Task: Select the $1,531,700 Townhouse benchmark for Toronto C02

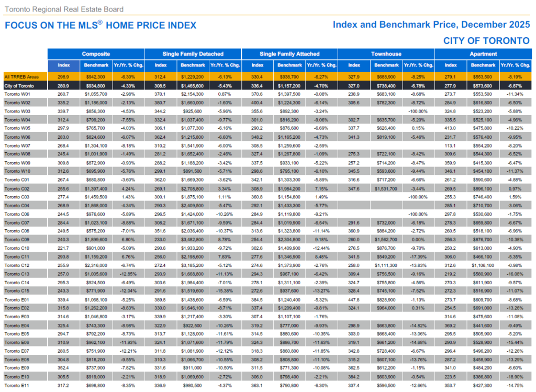Action: tap(386, 187)
